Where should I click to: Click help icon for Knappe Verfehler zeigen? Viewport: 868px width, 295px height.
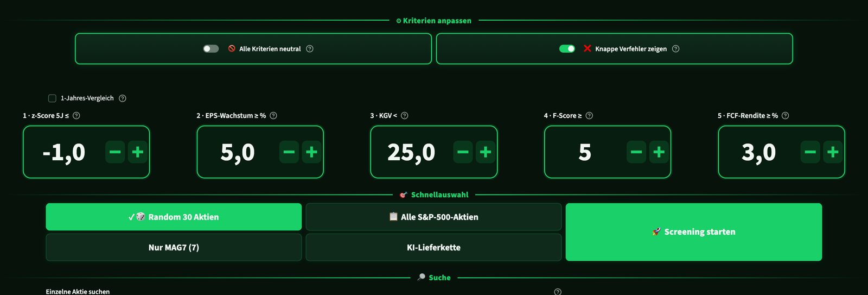(676, 49)
